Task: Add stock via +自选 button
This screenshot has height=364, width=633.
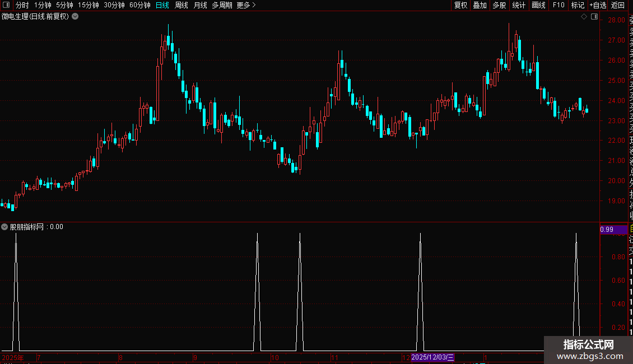Action: [598, 5]
